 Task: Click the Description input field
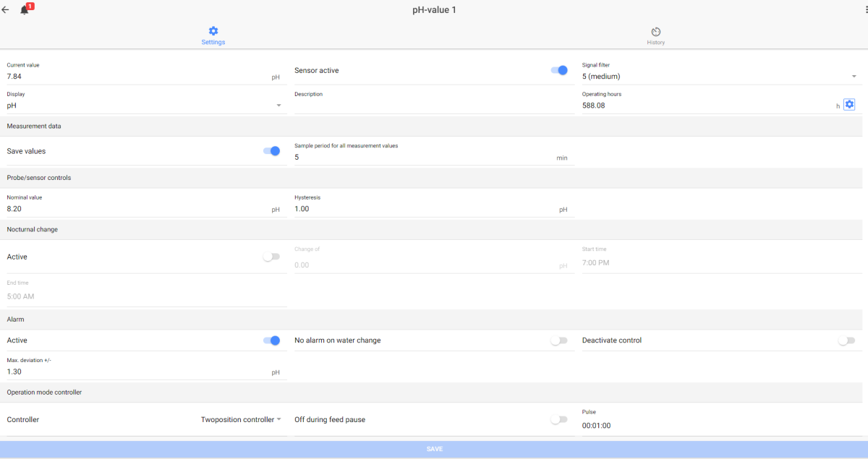(435, 106)
